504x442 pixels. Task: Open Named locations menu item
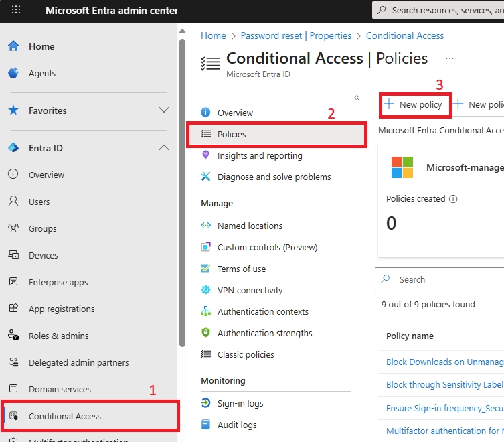pos(250,226)
